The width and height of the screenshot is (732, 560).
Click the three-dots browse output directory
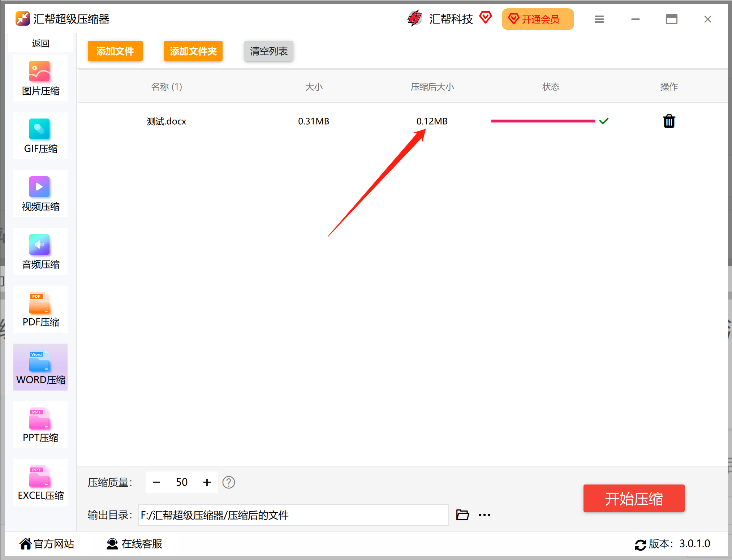pos(485,515)
